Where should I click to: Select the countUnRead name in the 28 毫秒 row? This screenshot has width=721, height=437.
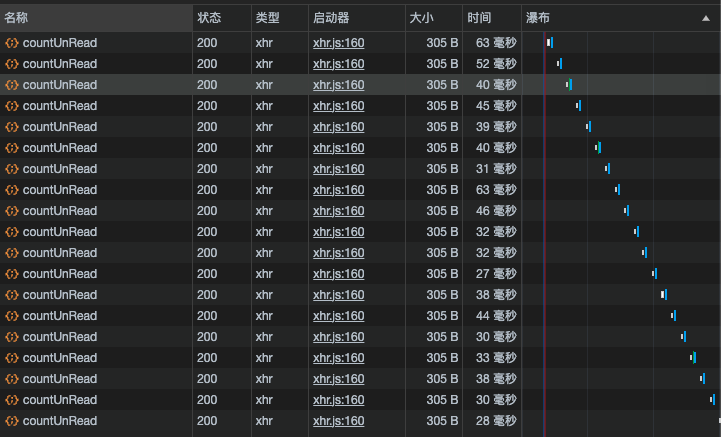60,421
